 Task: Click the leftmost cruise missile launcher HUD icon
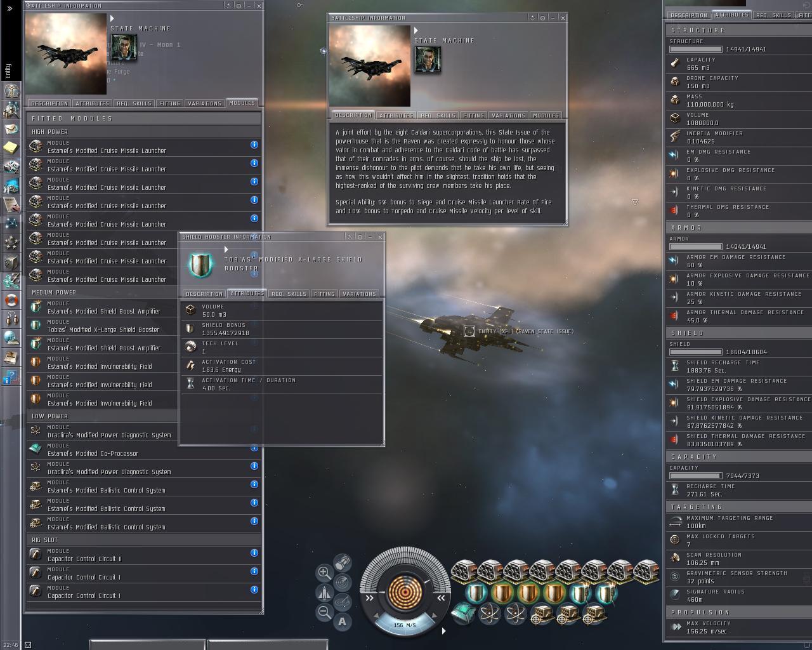464,571
